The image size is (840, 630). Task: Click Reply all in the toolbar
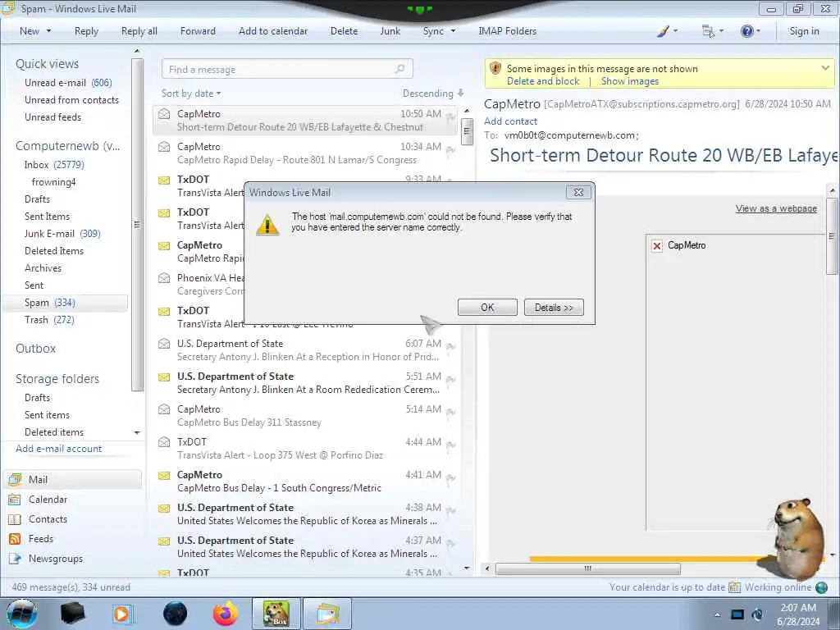pos(139,31)
